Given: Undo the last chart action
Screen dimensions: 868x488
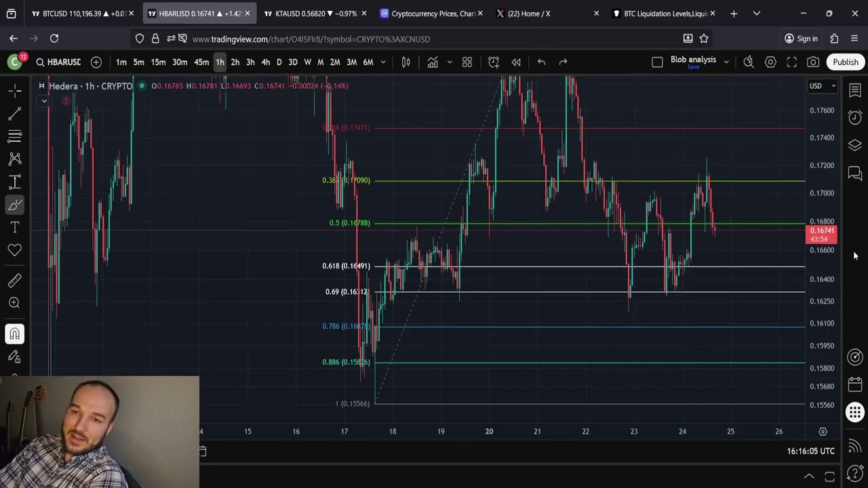Looking at the screenshot, I should (x=541, y=62).
